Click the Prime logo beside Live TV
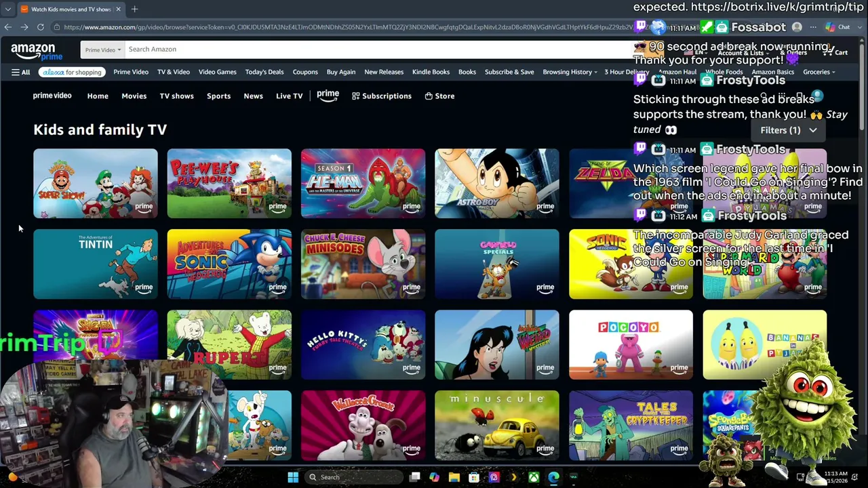The image size is (868, 488). point(328,96)
